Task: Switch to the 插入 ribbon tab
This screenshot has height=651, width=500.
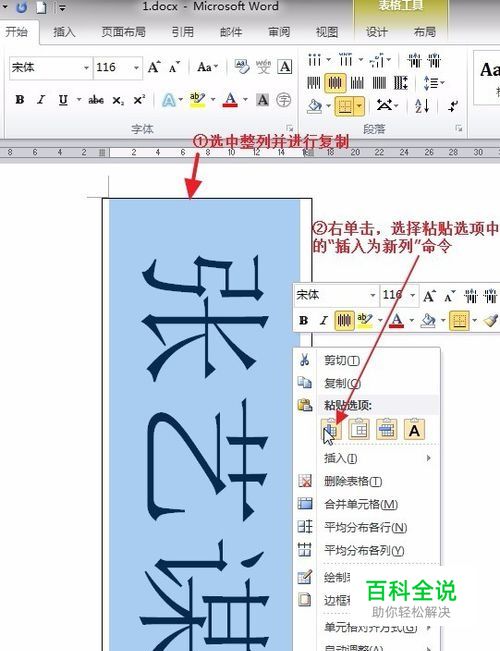Action: (64, 32)
